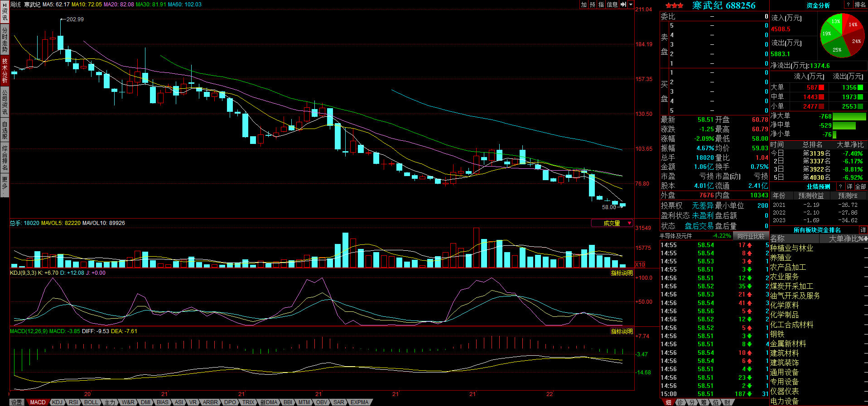
Task: Sort by 大单净比% column header arrow
Action: coord(865,239)
